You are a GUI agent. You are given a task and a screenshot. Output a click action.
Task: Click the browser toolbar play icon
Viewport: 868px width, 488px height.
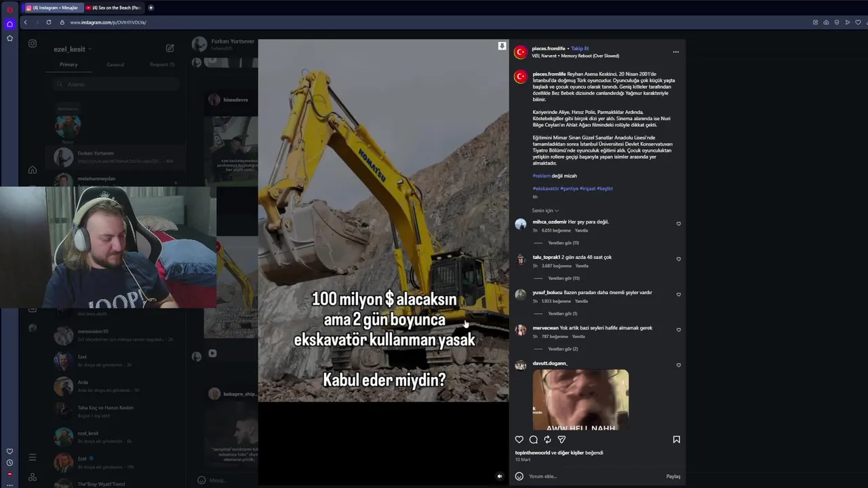[x=848, y=22]
